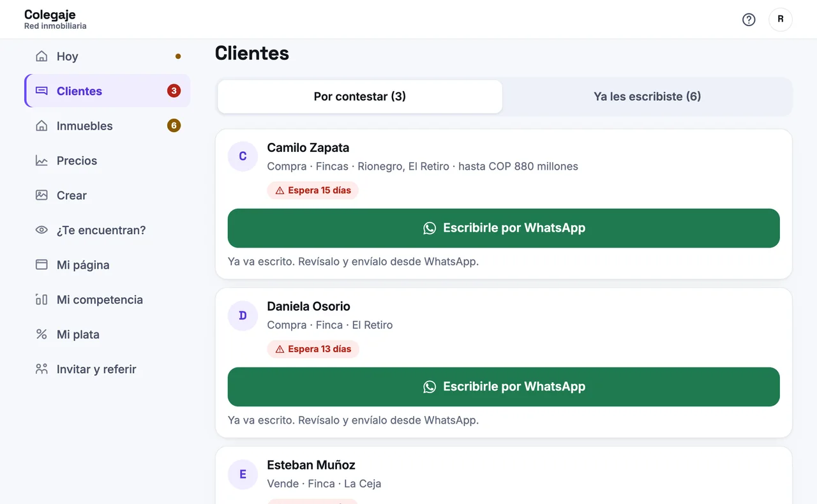Click warning icon in Espera 15 días tag
The width and height of the screenshot is (817, 504).
click(x=280, y=191)
